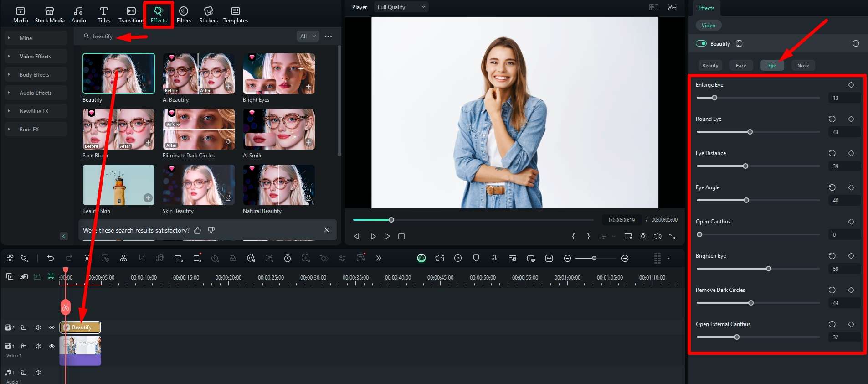The image size is (868, 384).
Task: Select the Beauty tab in Beautify settings
Action: tap(710, 66)
